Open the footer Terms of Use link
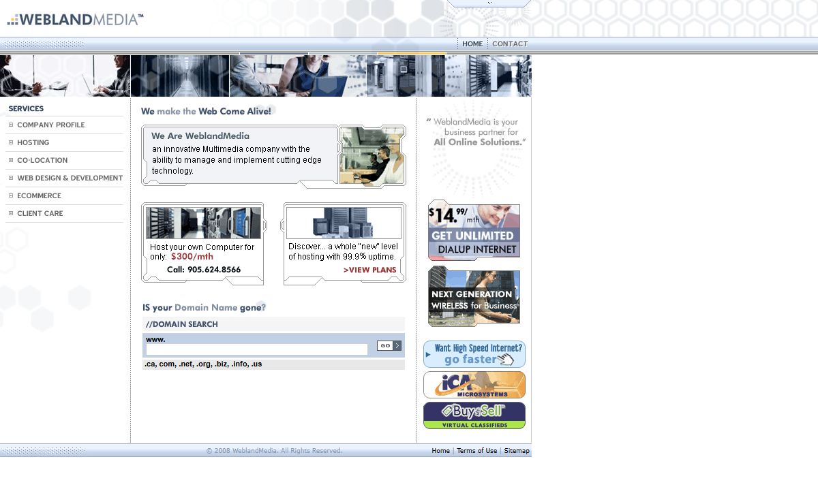The image size is (818, 504). pos(476,451)
